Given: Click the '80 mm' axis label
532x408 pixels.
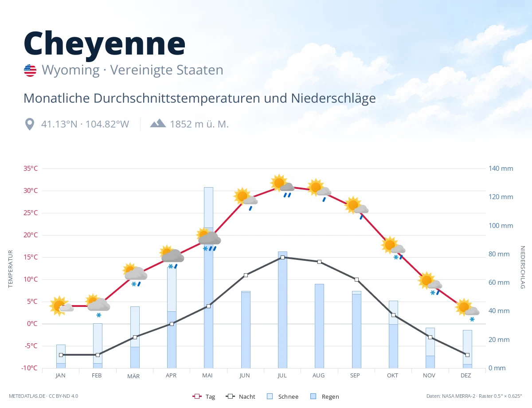Looking at the screenshot, I should (x=499, y=254).
